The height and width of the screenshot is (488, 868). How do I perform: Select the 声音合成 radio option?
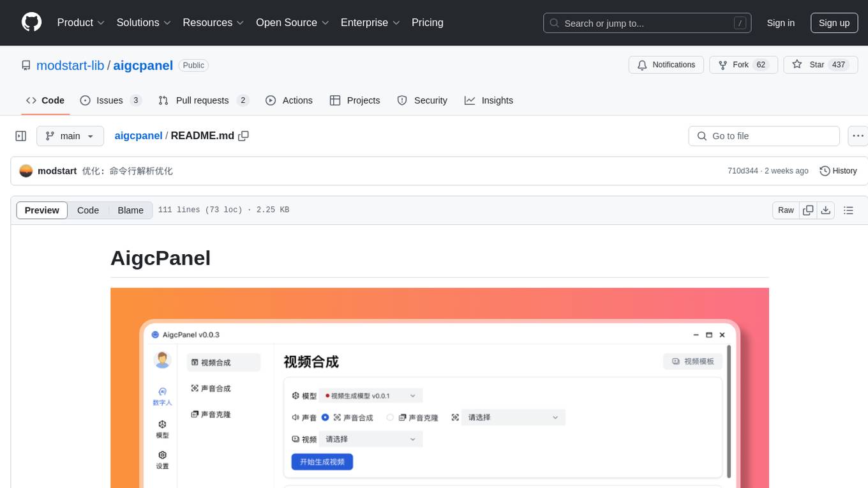[325, 418]
